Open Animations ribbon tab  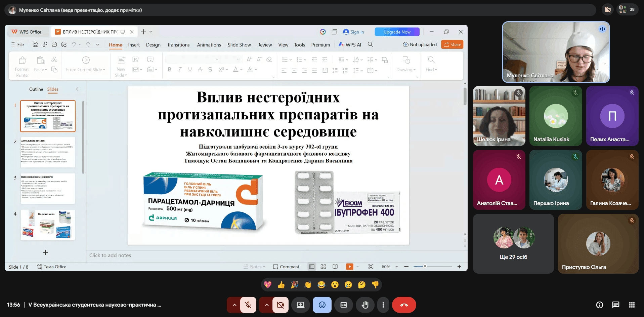[x=209, y=45]
